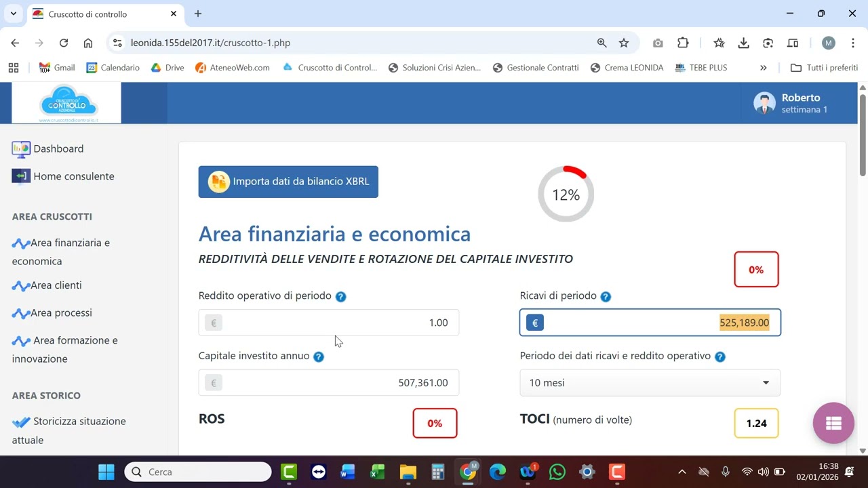This screenshot has height=488, width=868.
Task: Click help icon beside Periodo dei dati ricavi
Action: (x=720, y=357)
